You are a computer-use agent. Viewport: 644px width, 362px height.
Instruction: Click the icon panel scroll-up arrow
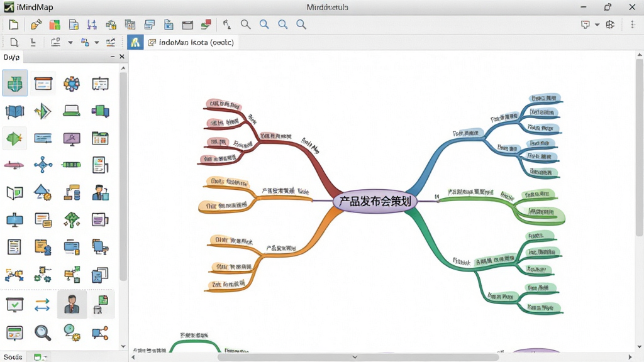[123, 68]
